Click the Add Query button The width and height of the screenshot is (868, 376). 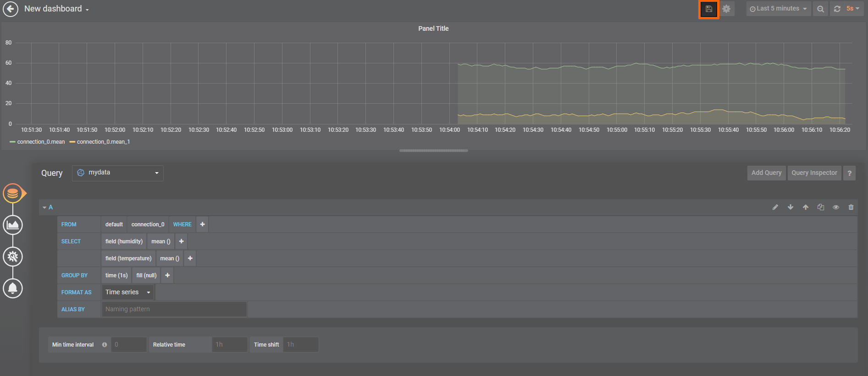click(x=766, y=173)
